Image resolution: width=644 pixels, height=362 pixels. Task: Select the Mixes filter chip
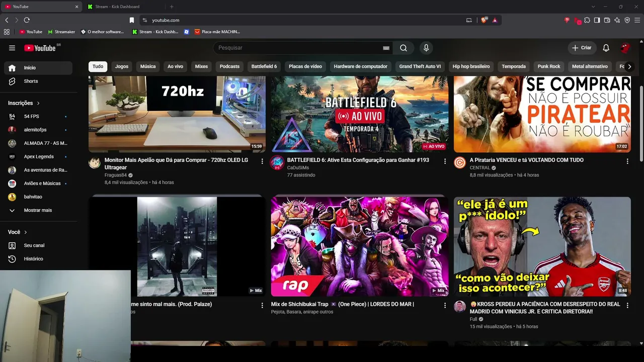pyautogui.click(x=201, y=66)
